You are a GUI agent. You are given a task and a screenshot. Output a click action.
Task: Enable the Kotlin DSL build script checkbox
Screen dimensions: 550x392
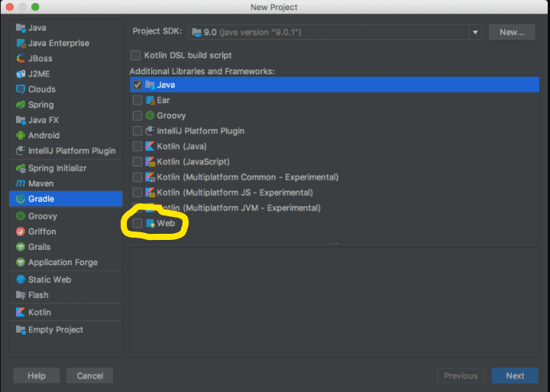[x=136, y=55]
